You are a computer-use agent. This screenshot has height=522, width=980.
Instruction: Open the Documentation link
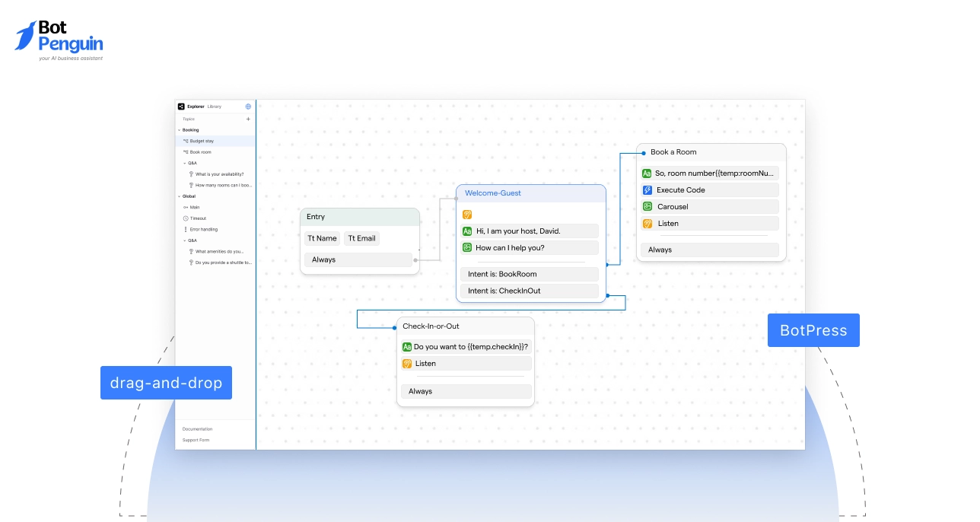197,429
